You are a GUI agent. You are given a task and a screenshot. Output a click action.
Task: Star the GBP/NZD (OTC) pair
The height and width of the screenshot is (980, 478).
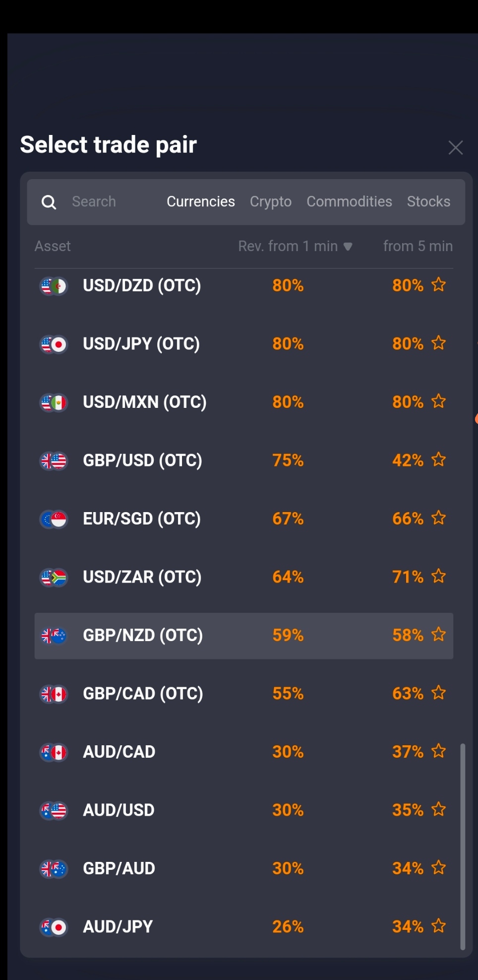coord(438,635)
